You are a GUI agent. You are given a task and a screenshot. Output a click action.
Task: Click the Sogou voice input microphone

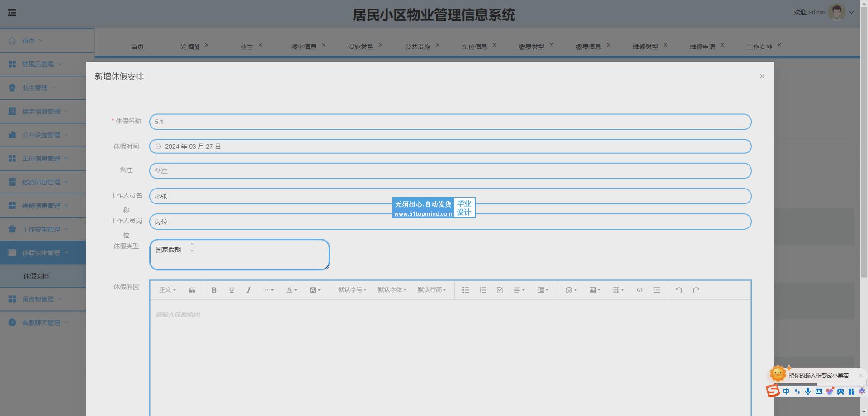808,392
